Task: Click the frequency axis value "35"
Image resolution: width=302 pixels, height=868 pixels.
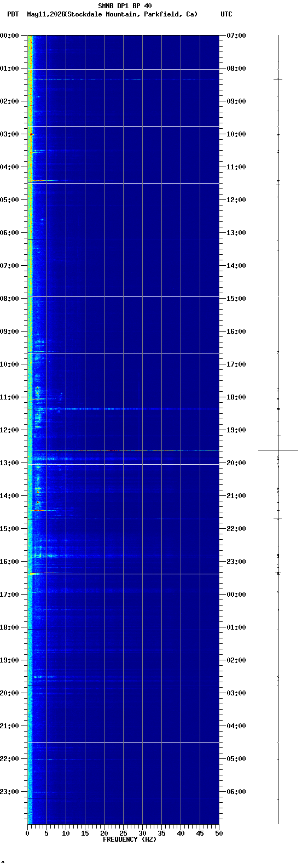Action: pyautogui.click(x=161, y=833)
